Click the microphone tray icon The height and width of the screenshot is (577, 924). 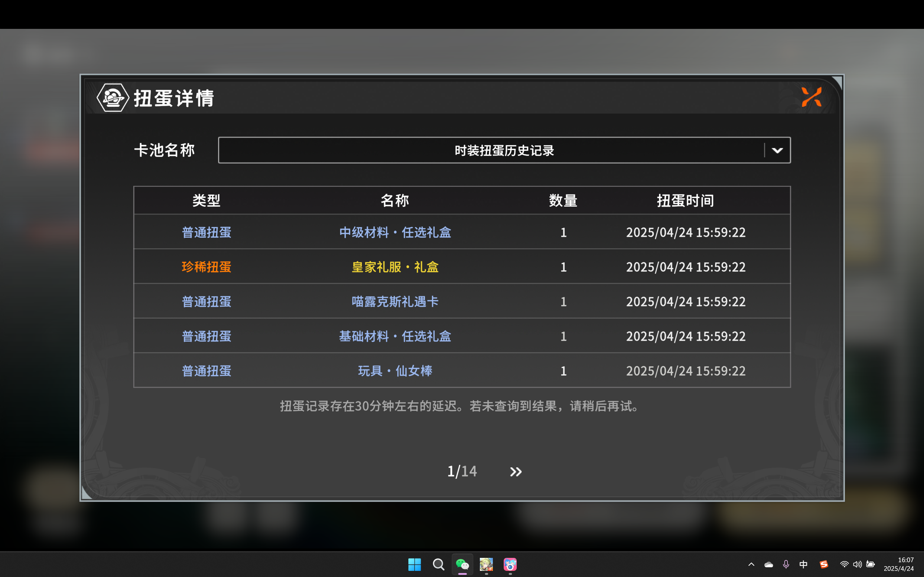click(x=786, y=564)
